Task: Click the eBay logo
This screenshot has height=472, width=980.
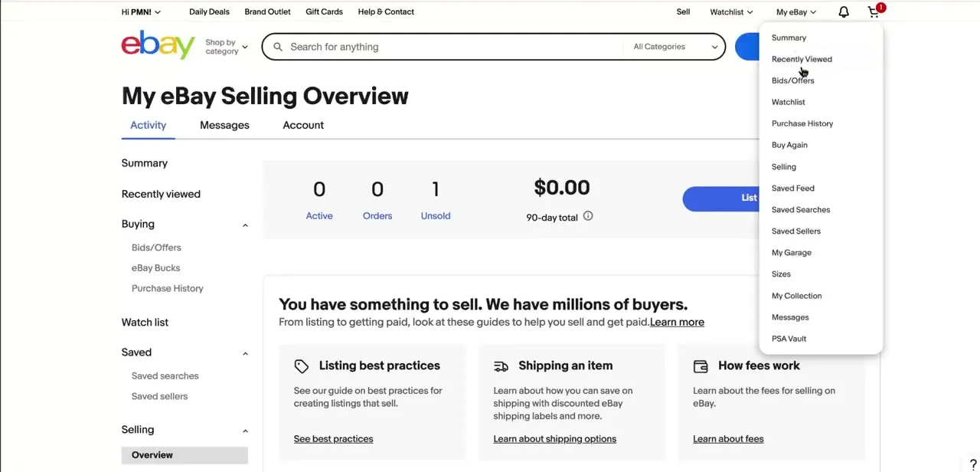Action: [158, 45]
